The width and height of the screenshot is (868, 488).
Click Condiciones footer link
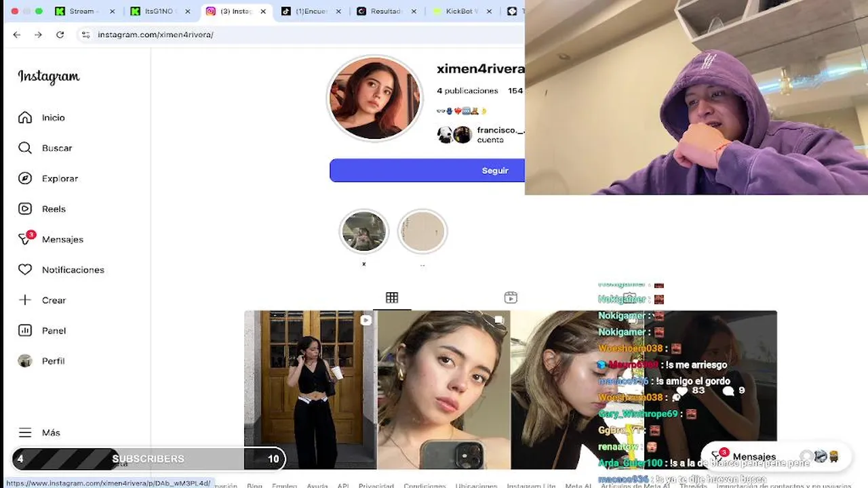[425, 485]
